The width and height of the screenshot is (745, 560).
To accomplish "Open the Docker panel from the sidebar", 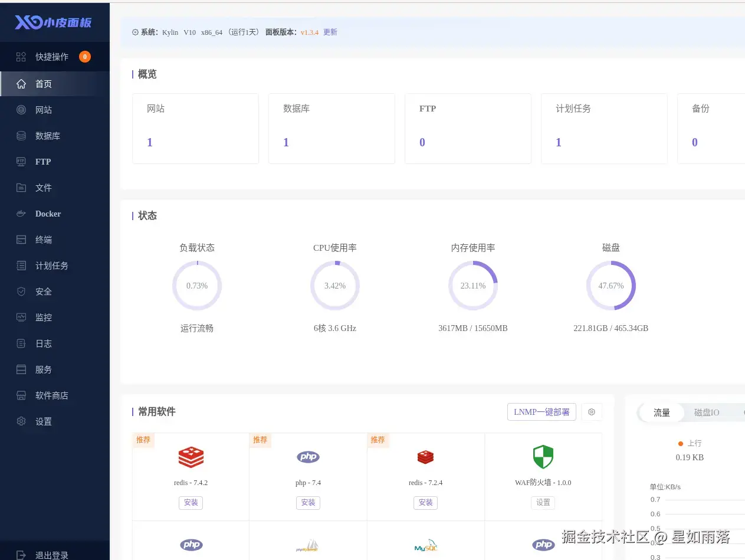I will pos(48,214).
